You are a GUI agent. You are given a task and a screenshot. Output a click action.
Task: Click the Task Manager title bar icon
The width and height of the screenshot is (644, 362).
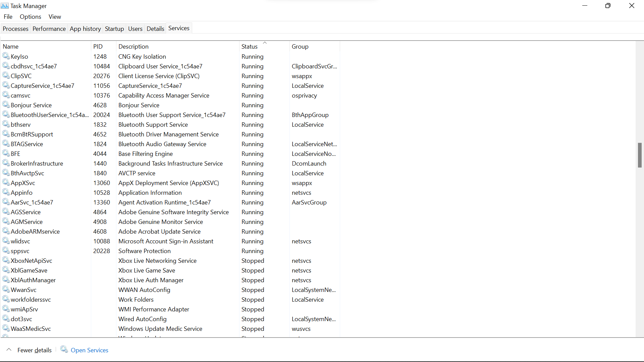point(5,6)
